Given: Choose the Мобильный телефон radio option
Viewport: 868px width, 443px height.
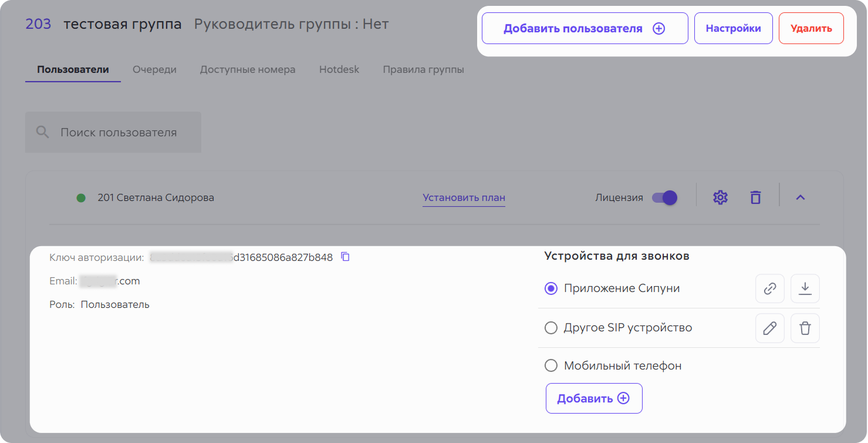Looking at the screenshot, I should [550, 365].
